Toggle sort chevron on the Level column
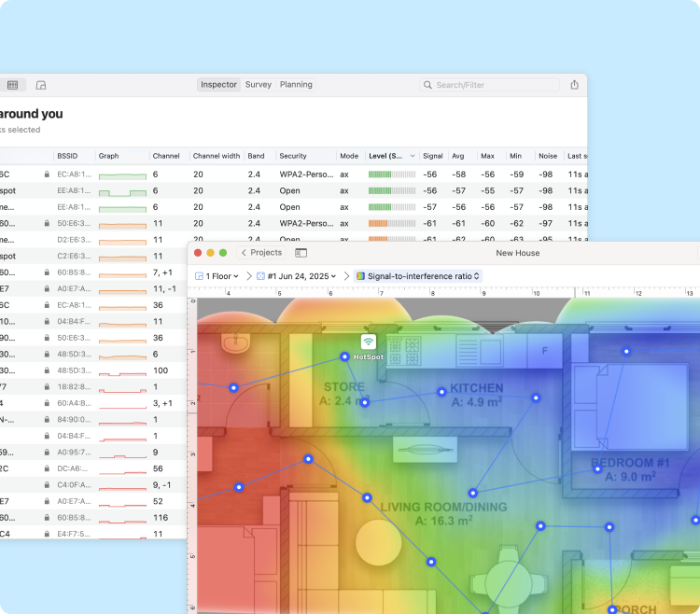Image resolution: width=700 pixels, height=614 pixels. click(x=412, y=156)
